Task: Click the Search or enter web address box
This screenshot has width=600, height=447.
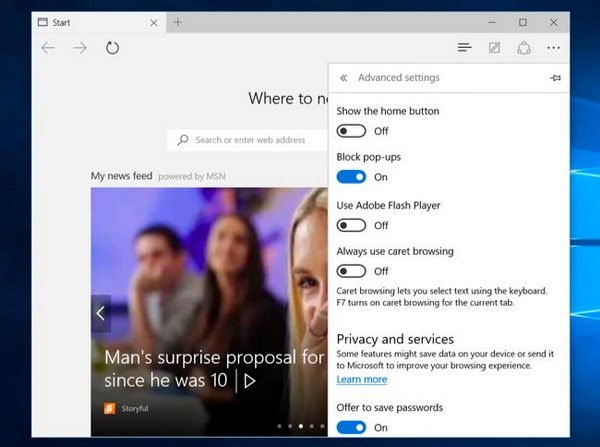Action: [250, 140]
